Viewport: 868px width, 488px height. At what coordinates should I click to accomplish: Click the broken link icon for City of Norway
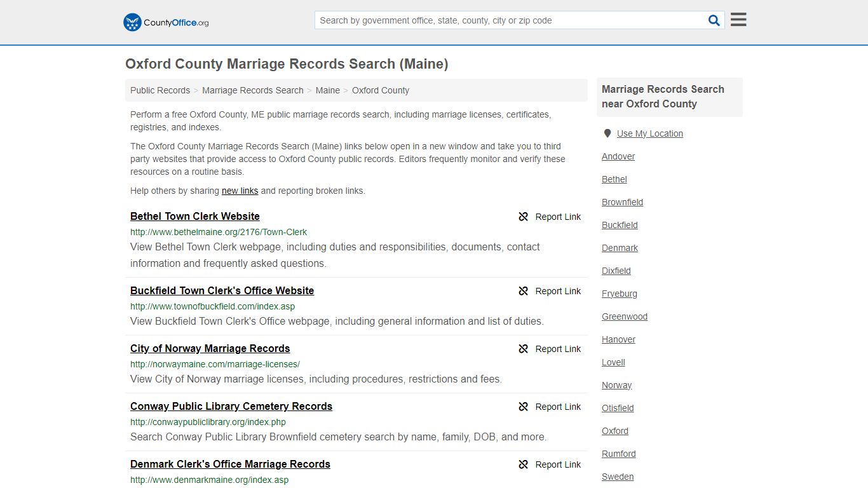tap(523, 349)
